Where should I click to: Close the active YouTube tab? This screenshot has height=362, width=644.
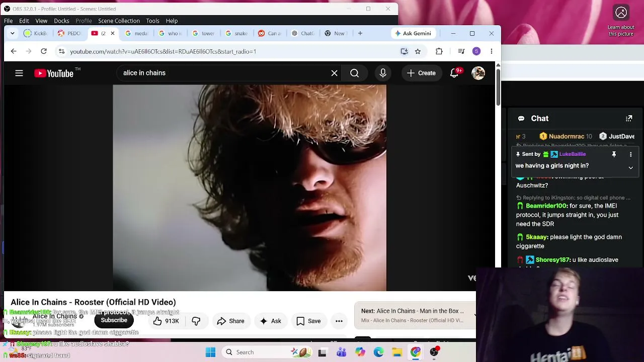click(x=112, y=33)
